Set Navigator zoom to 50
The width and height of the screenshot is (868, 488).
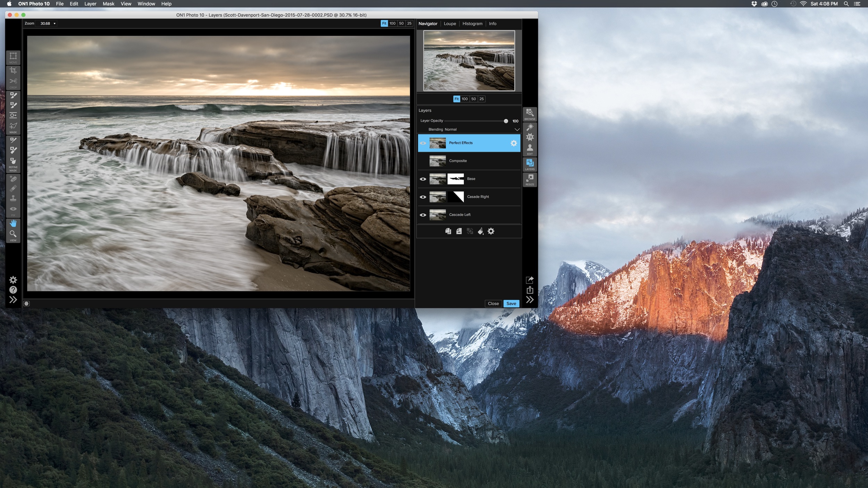(x=474, y=99)
